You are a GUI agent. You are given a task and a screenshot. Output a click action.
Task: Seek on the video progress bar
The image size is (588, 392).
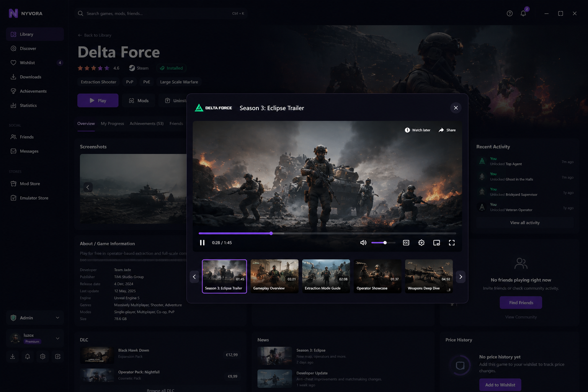point(327,233)
